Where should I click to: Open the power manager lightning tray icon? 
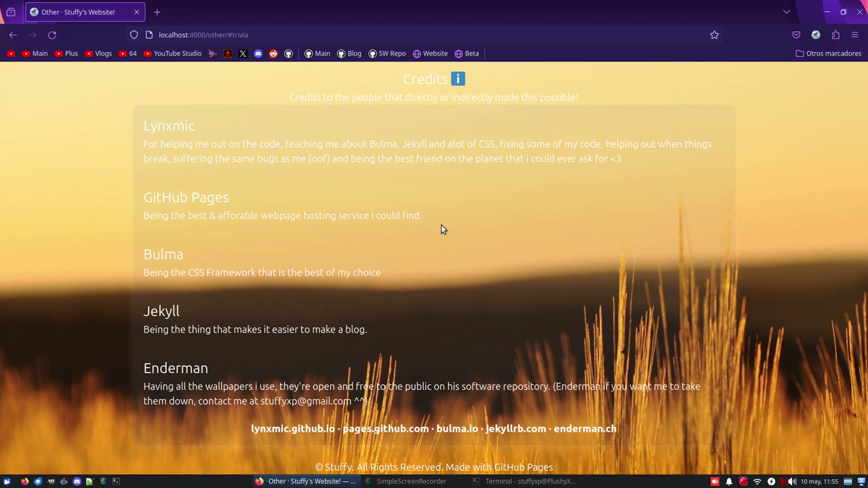[771, 481]
